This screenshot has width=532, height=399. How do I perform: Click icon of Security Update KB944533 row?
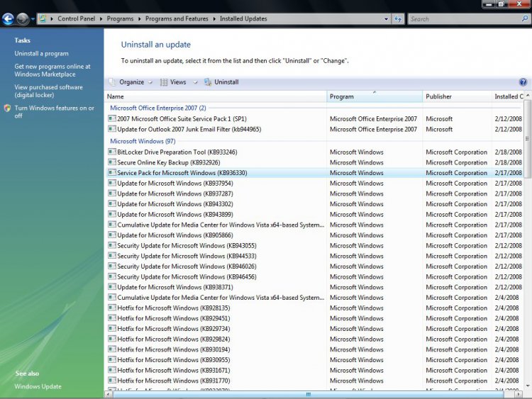point(112,256)
